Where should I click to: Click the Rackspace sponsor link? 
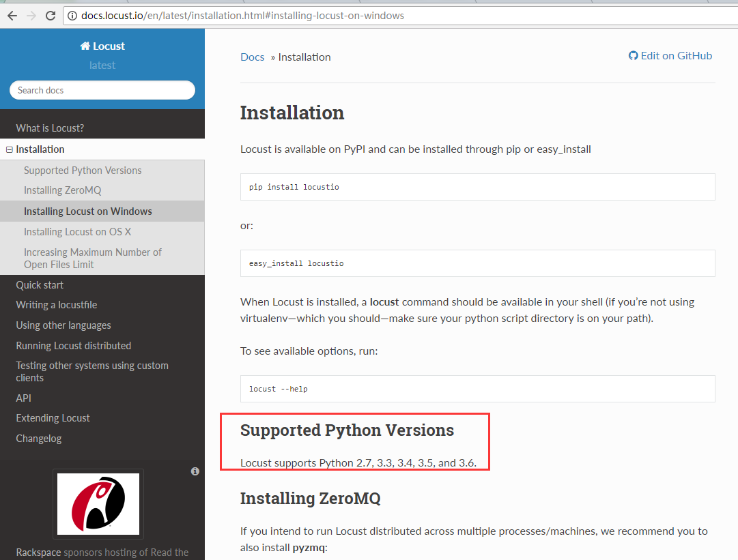tap(38, 552)
